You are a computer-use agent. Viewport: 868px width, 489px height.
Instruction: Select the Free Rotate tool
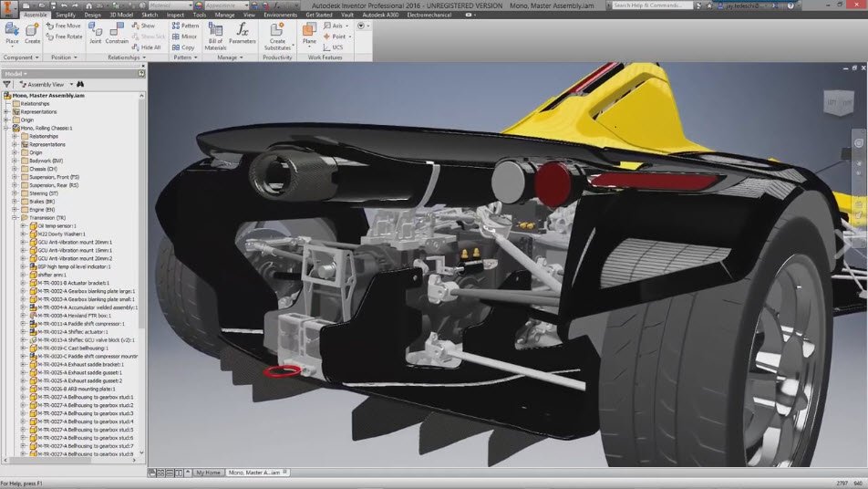click(64, 36)
